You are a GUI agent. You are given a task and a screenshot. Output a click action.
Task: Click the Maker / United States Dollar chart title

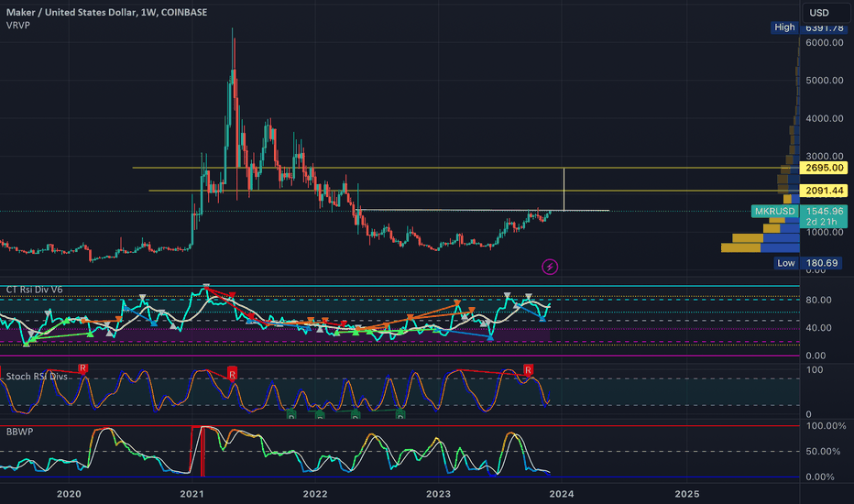click(x=106, y=12)
